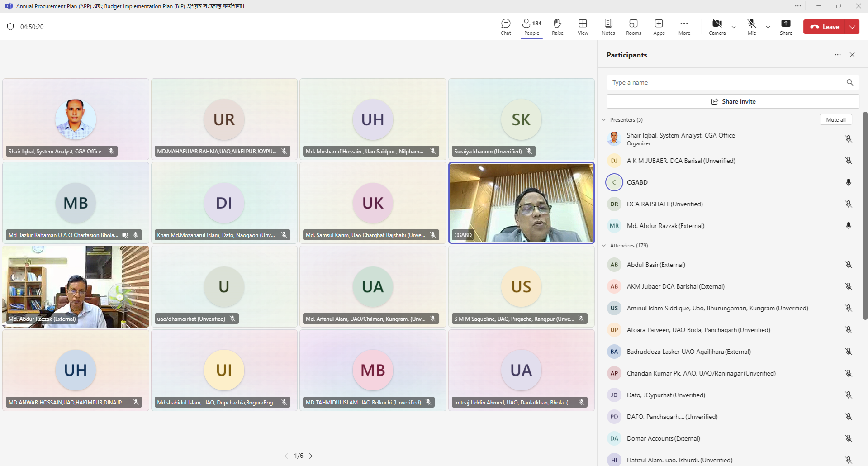Collapse the Presenters section
The image size is (868, 466).
tap(604, 120)
